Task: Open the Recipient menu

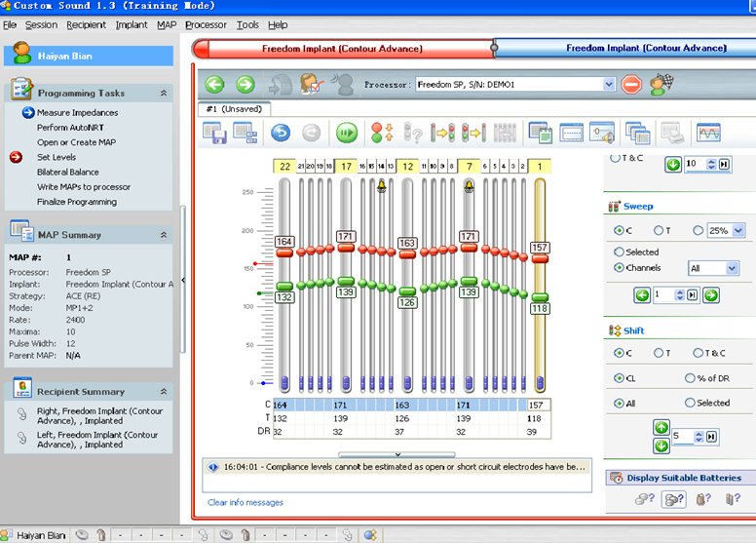Action: pyautogui.click(x=87, y=24)
